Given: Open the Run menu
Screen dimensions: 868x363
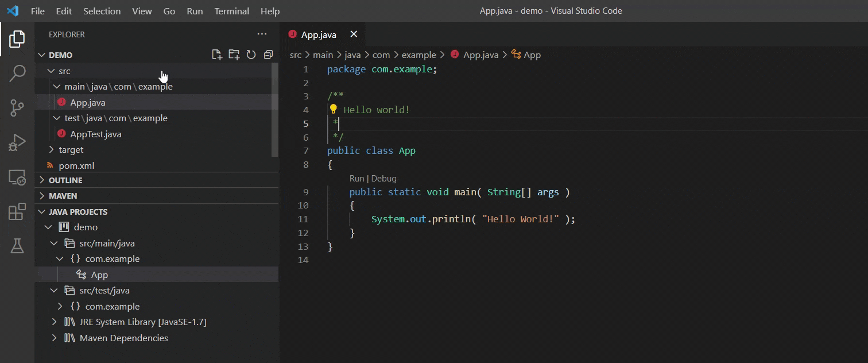Looking at the screenshot, I should click(x=195, y=11).
